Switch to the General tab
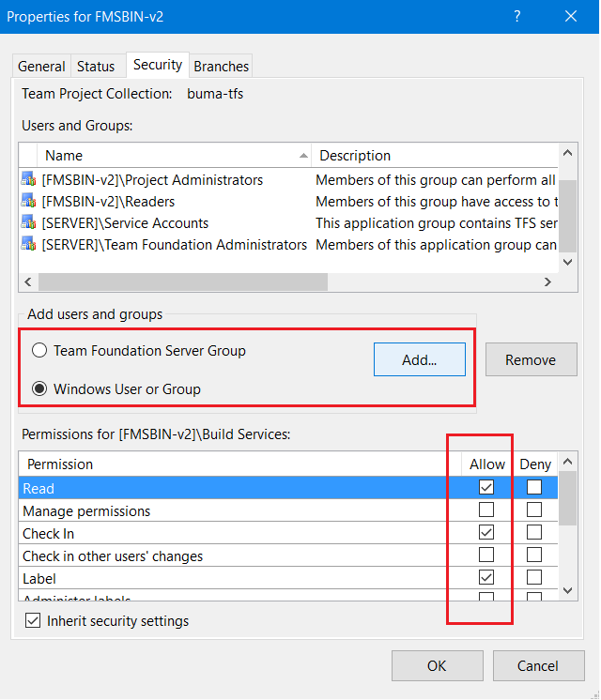This screenshot has width=601, height=700. [x=41, y=67]
